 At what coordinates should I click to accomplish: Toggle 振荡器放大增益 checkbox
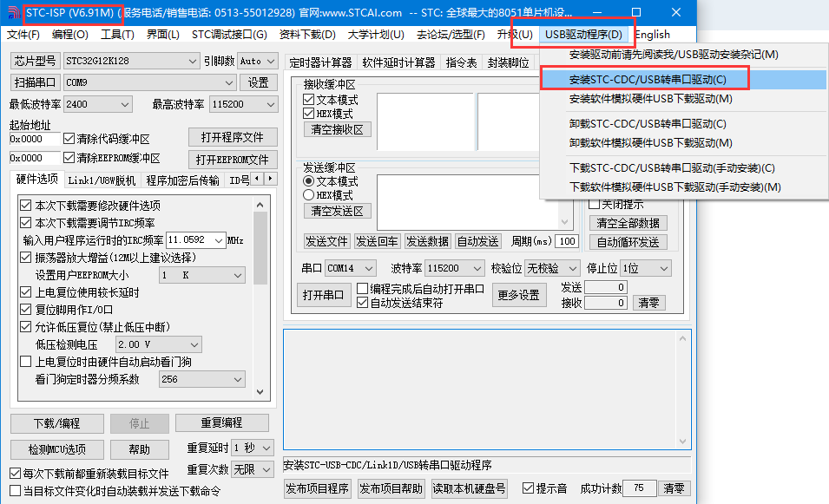[x=25, y=258]
